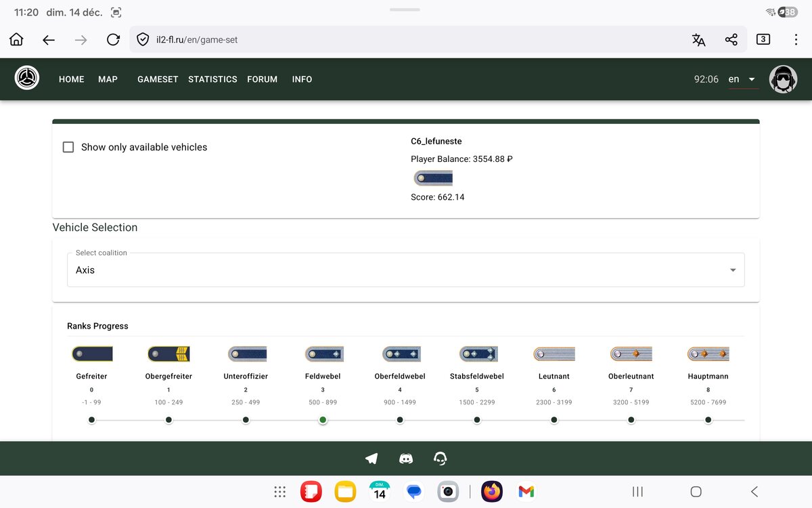
Task: Click the support headset icon
Action: click(441, 459)
